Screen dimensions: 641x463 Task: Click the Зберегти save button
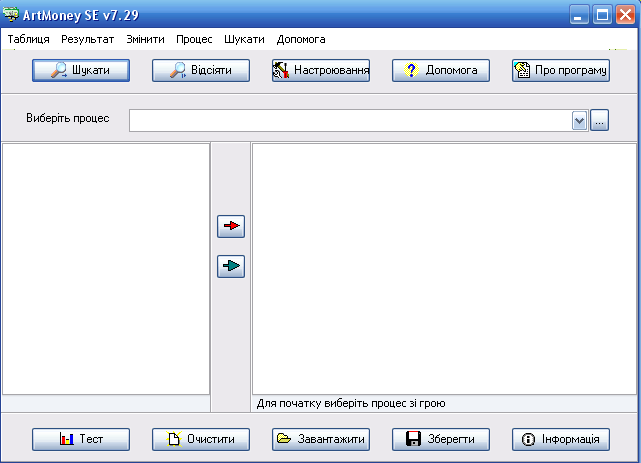(441, 439)
